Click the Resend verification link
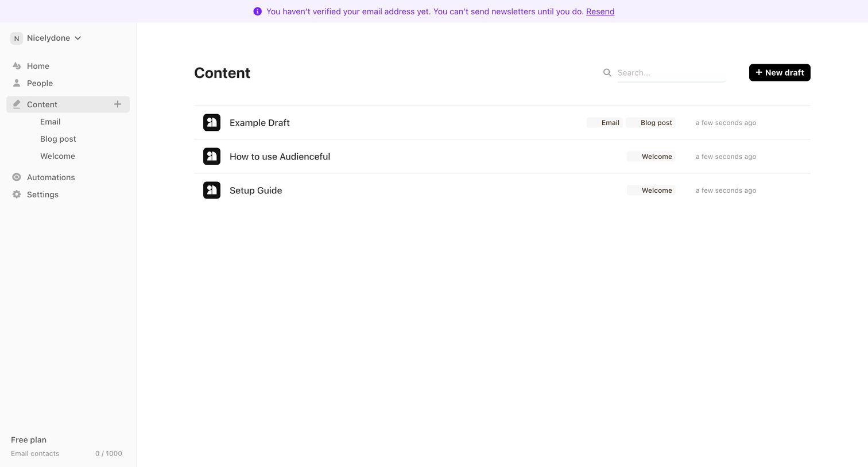This screenshot has width=868, height=467. [600, 11]
